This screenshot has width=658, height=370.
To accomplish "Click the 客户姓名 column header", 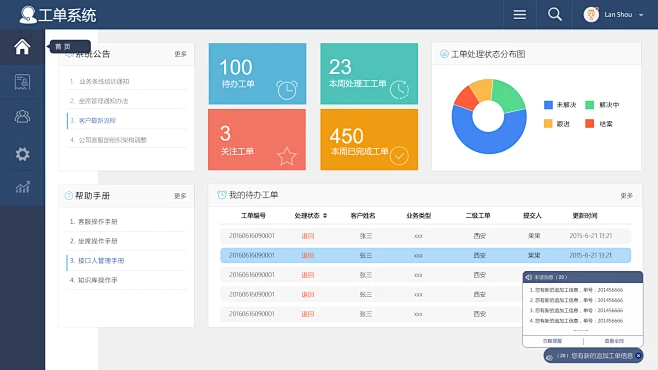I will (363, 216).
